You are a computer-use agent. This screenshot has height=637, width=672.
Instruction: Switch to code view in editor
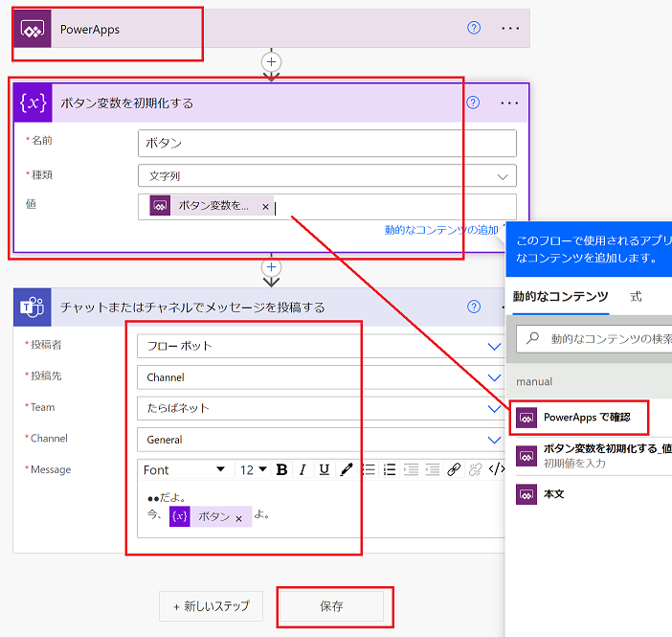497,469
